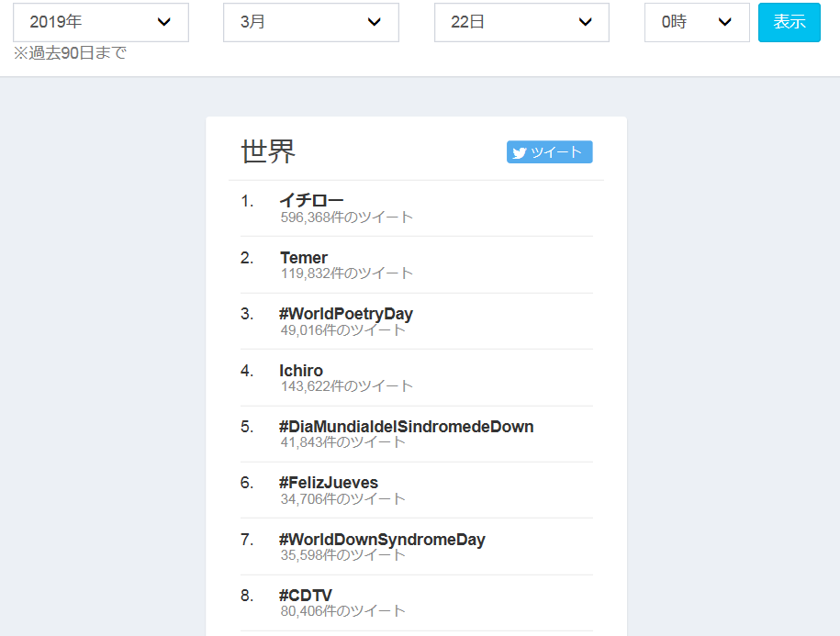This screenshot has width=840, height=636.
Task: Expand the 22日 day dropdown
Action: (521, 22)
